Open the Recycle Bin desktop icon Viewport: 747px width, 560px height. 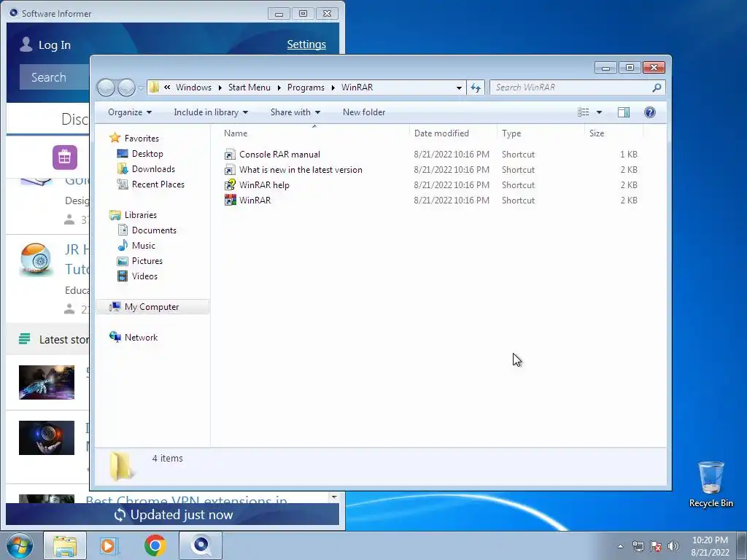point(711,484)
